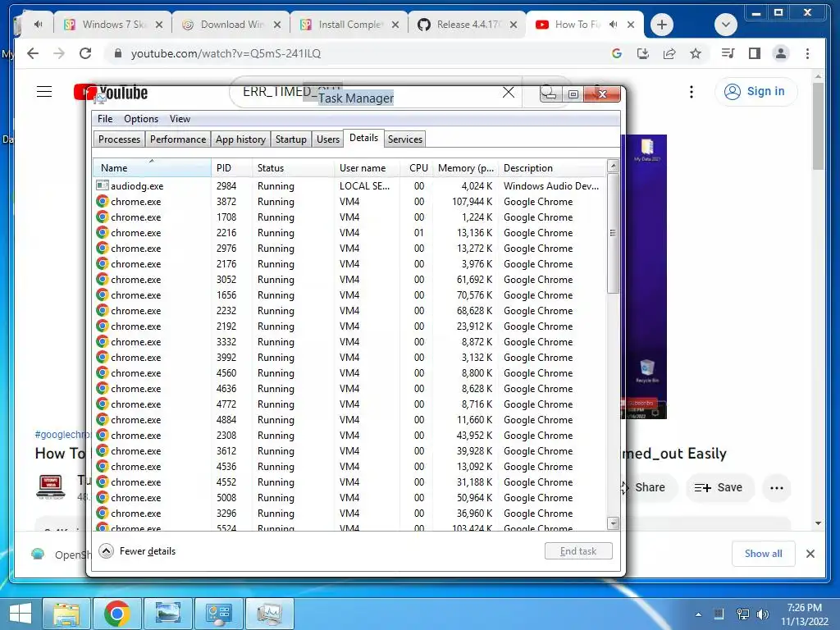Open Task Manager File menu
Screen dimensions: 840x630
[105, 119]
